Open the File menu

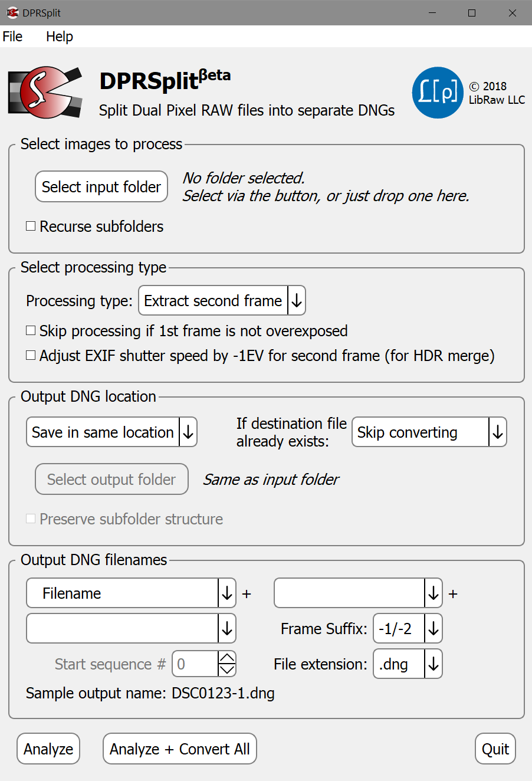point(12,37)
